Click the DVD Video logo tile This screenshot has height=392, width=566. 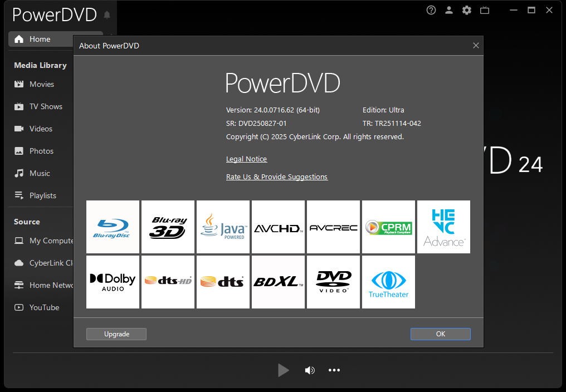[334, 282]
